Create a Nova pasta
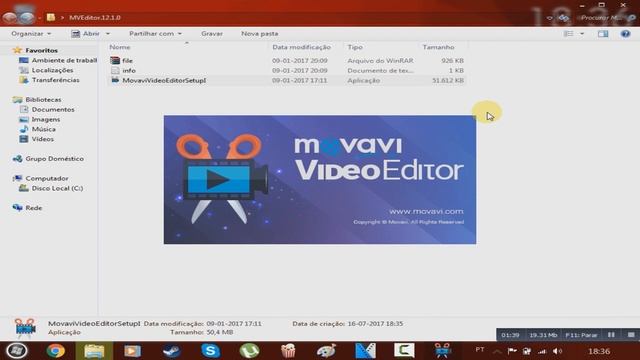 [x=260, y=33]
